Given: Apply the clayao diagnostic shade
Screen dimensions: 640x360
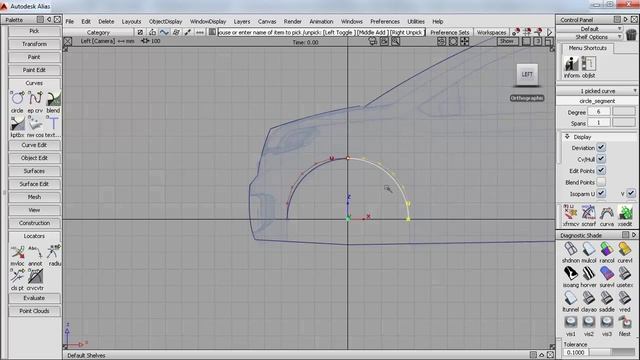Looking at the screenshot, I should click(589, 298).
